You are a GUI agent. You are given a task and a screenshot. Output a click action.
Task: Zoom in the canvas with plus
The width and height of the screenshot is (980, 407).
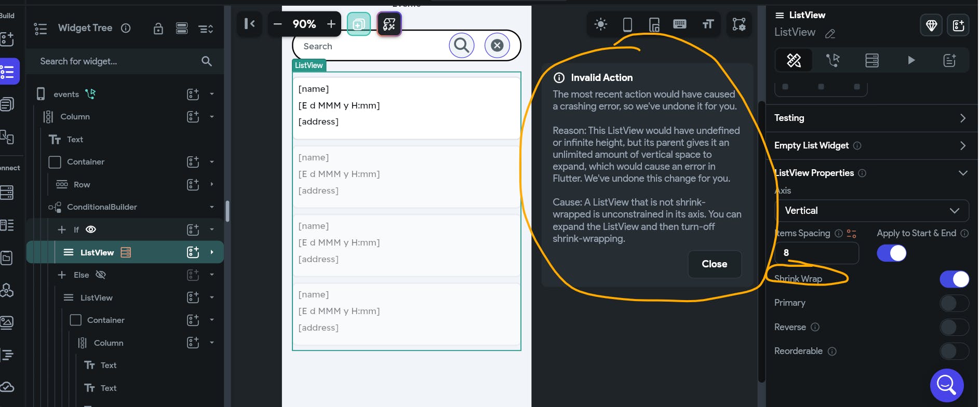pos(331,24)
